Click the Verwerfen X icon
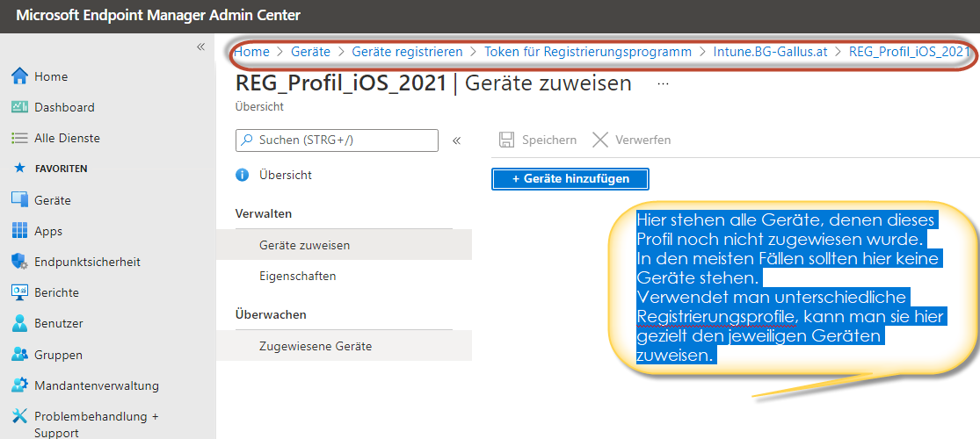This screenshot has width=980, height=439. click(600, 140)
